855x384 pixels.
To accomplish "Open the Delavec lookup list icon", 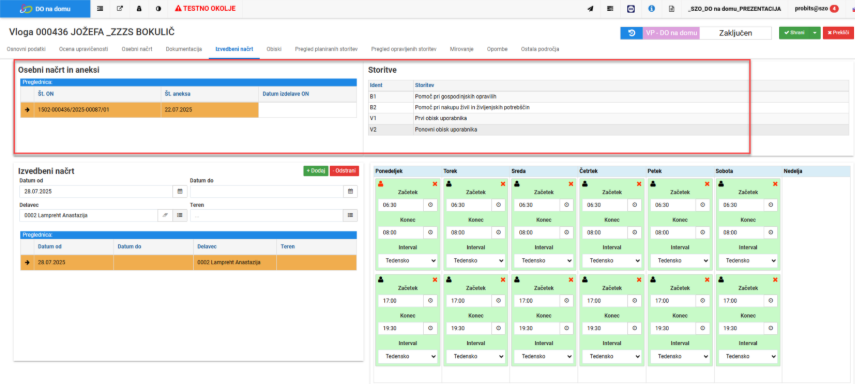I will click(x=179, y=215).
